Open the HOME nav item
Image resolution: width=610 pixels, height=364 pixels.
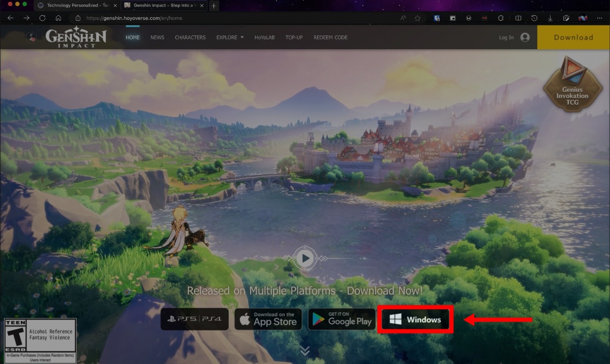click(133, 38)
